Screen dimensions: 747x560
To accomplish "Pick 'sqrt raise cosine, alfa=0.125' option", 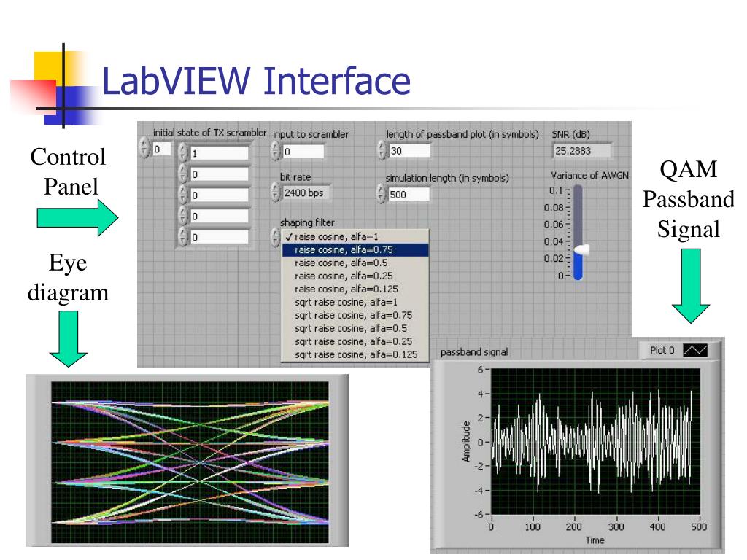I will click(355, 354).
